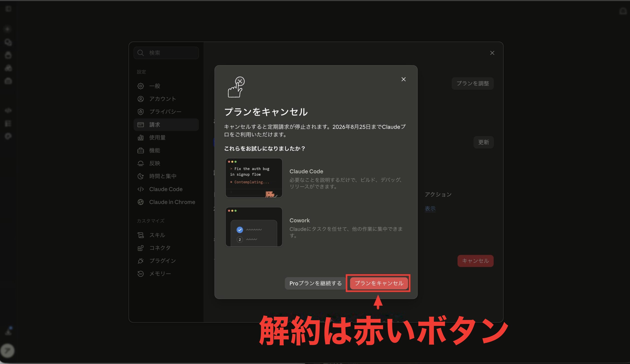Open the スキル customization page
Screen dimensions: 630x364
(166, 235)
